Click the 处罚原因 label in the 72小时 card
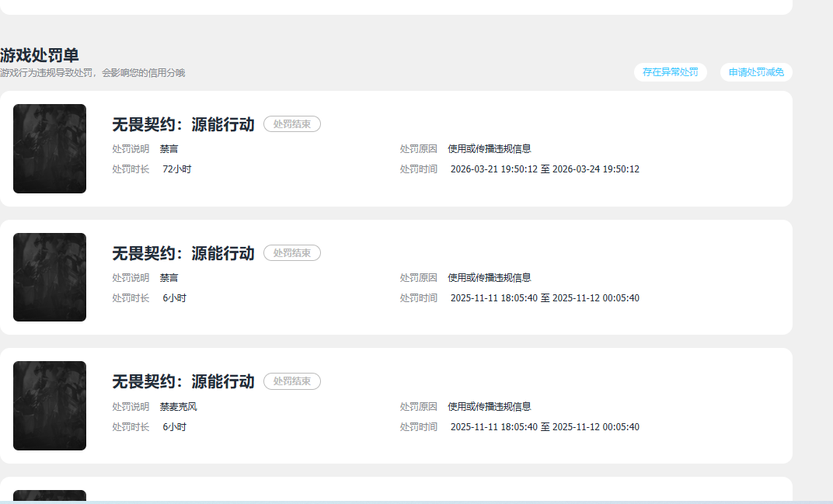 (x=419, y=149)
